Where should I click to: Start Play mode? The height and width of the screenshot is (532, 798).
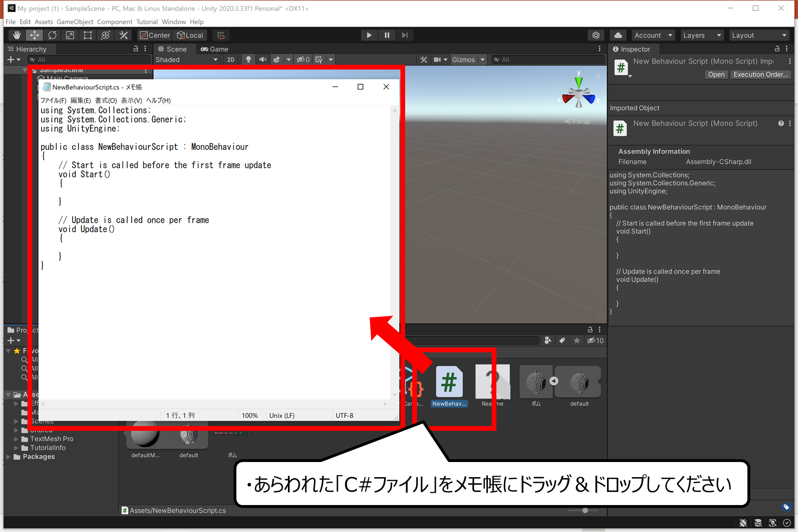tap(369, 35)
